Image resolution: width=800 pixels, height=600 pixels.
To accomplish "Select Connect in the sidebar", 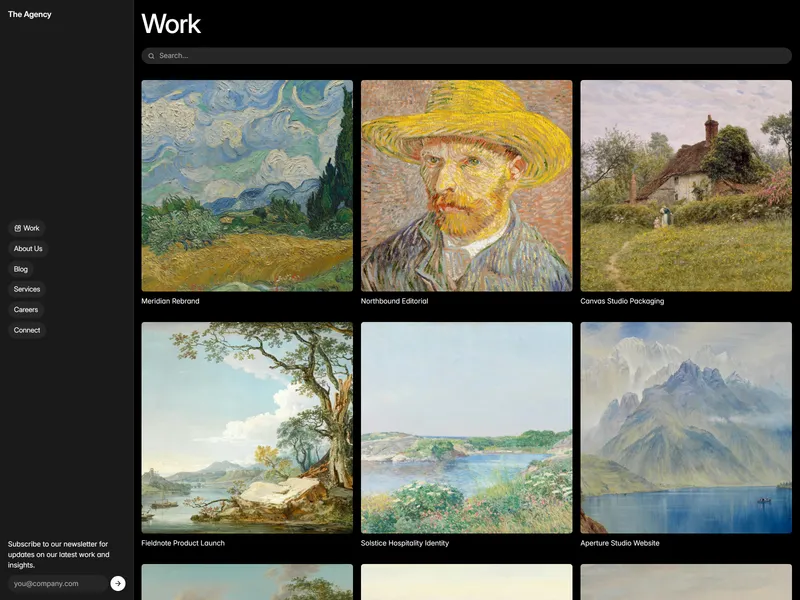I will coord(27,330).
